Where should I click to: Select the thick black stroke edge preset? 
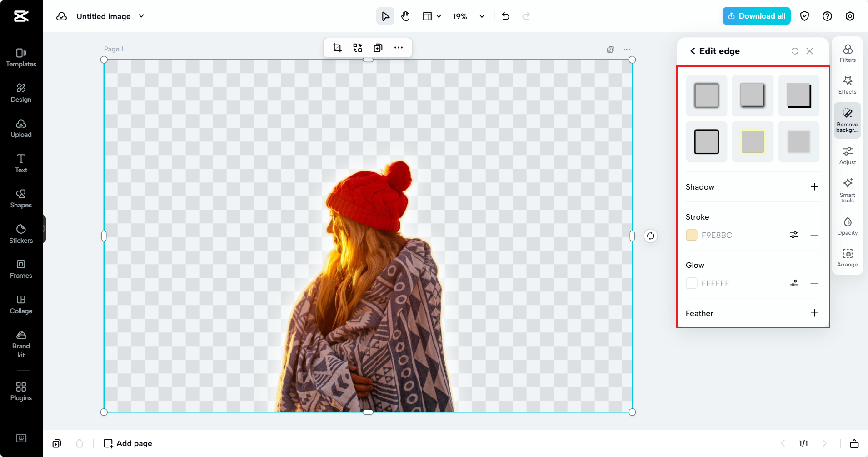[706, 142]
